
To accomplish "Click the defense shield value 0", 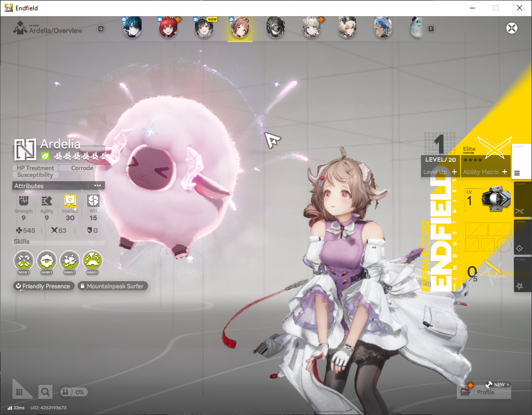I will [x=93, y=230].
